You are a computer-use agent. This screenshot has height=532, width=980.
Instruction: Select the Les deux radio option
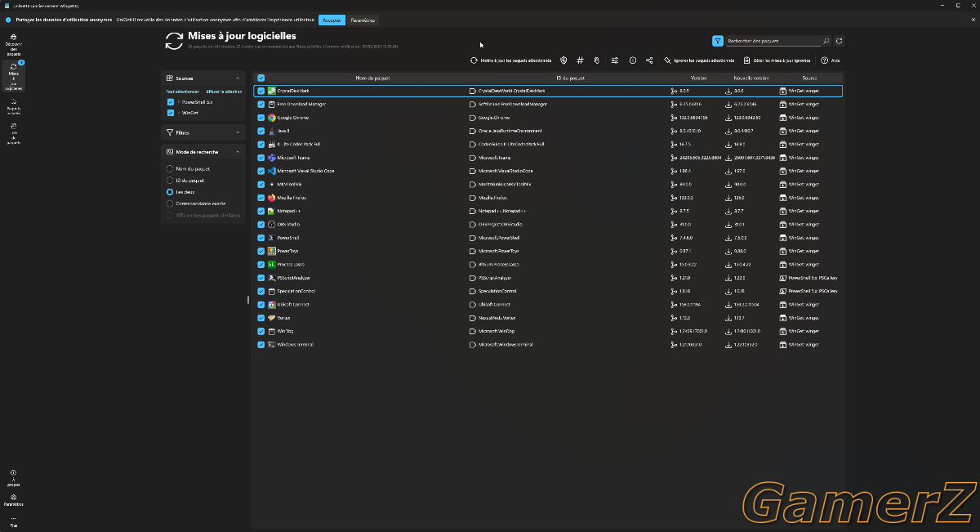coord(169,191)
